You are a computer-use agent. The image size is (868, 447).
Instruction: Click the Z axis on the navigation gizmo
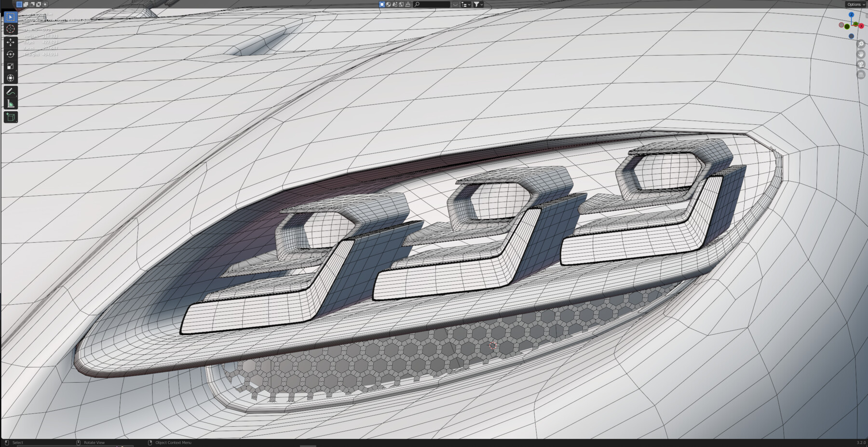[852, 15]
